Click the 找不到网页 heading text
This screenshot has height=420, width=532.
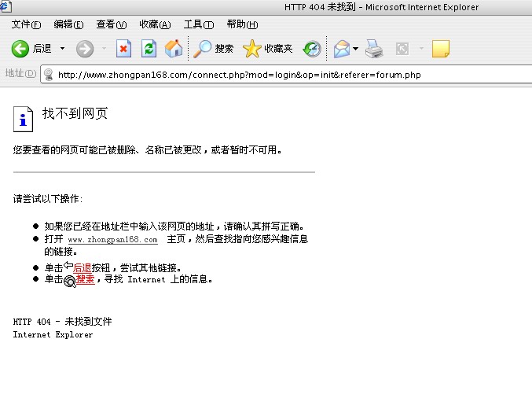pos(75,113)
